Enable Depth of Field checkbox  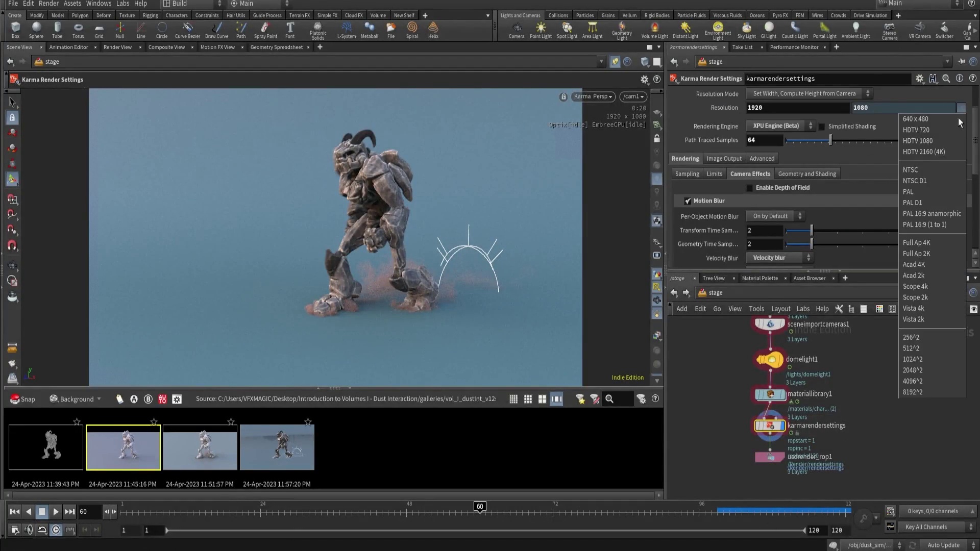point(749,188)
